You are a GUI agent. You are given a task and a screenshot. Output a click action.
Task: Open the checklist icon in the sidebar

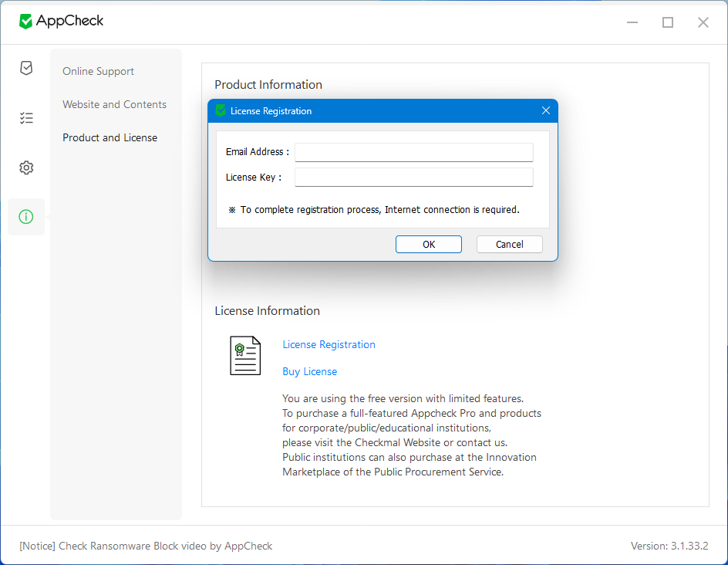26,118
